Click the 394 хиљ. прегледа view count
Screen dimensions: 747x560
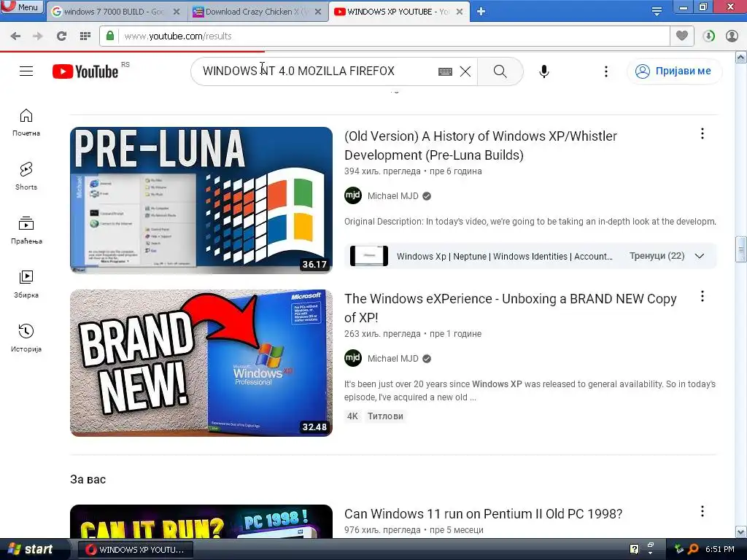tap(382, 171)
